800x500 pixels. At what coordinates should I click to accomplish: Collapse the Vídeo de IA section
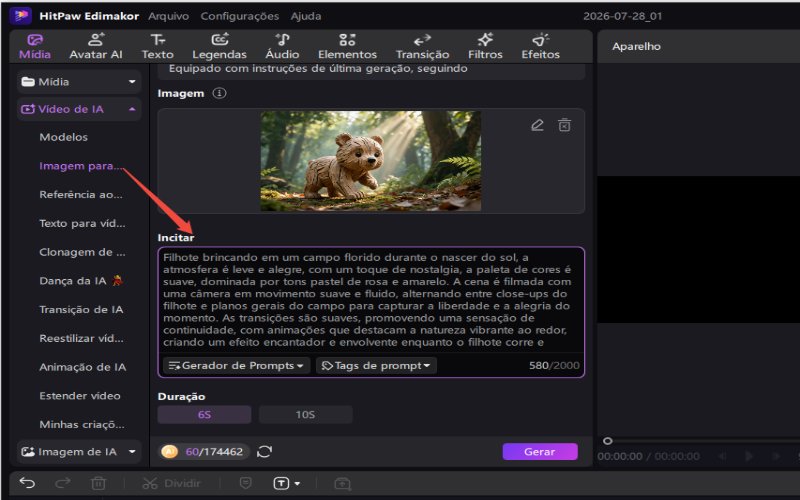click(79, 109)
